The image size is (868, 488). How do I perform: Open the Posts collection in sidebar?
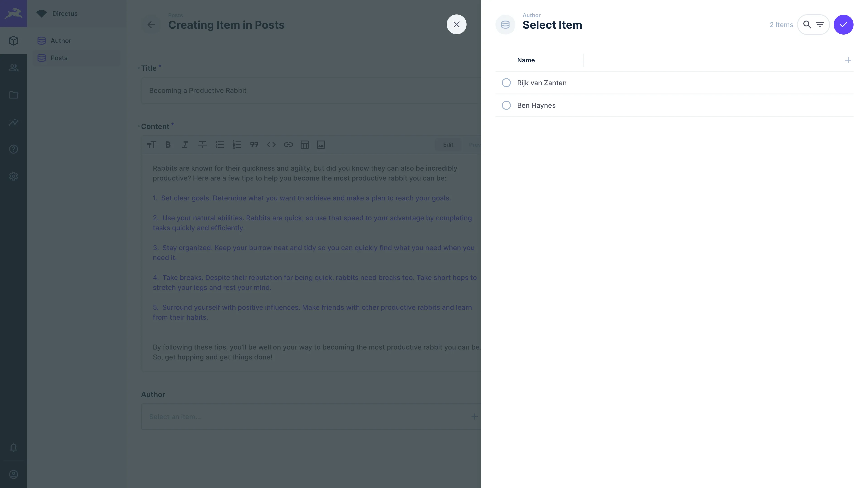tap(59, 58)
